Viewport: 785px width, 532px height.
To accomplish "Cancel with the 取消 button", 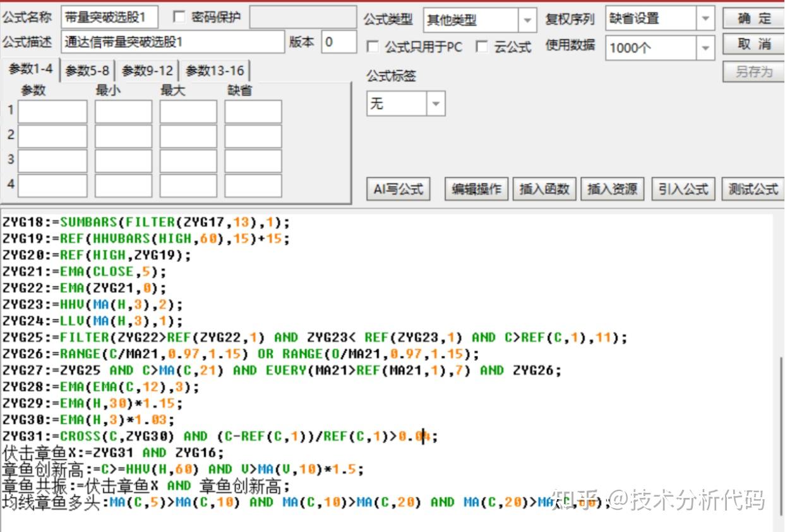I will (x=754, y=44).
